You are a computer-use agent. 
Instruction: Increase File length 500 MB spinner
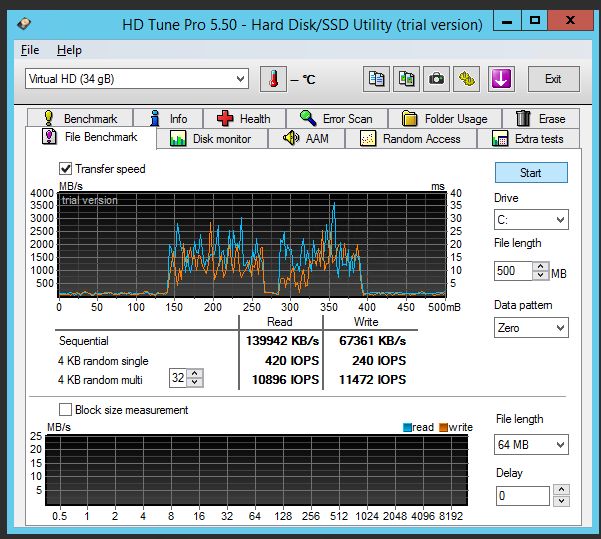540,266
